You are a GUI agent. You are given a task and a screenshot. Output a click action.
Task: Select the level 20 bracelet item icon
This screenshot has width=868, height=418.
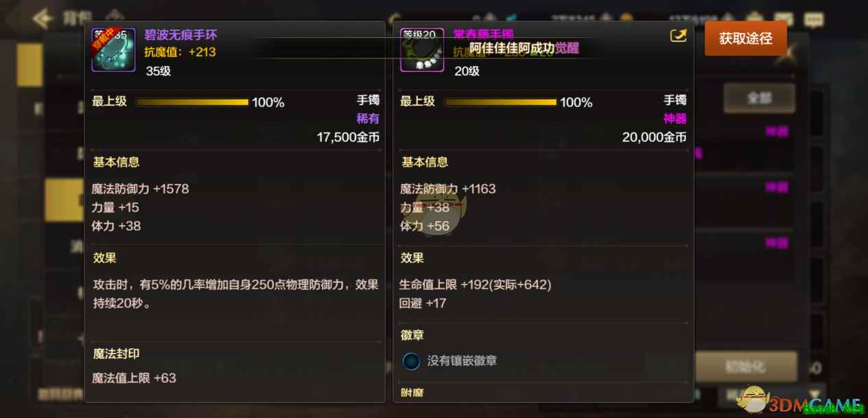(421, 49)
